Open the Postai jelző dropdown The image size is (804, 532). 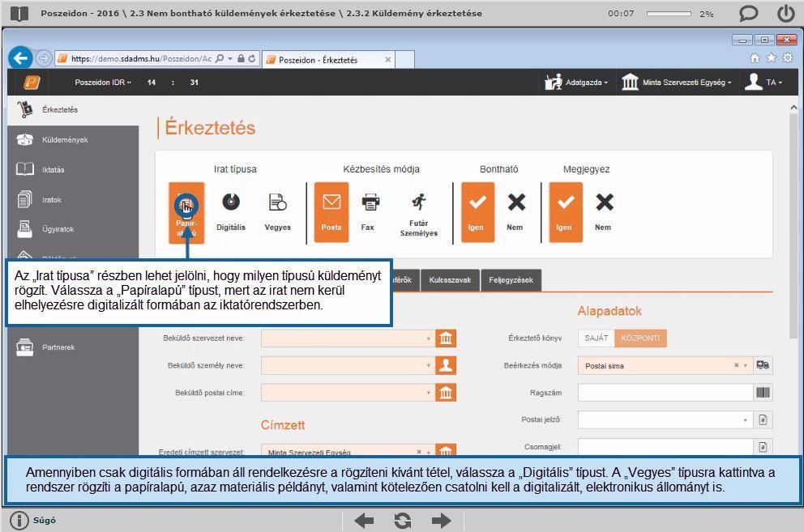click(746, 419)
